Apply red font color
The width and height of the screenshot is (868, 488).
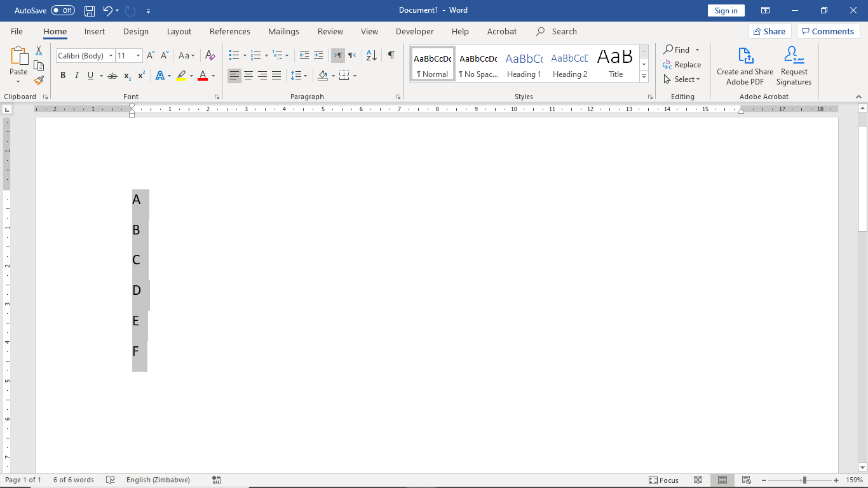click(203, 76)
